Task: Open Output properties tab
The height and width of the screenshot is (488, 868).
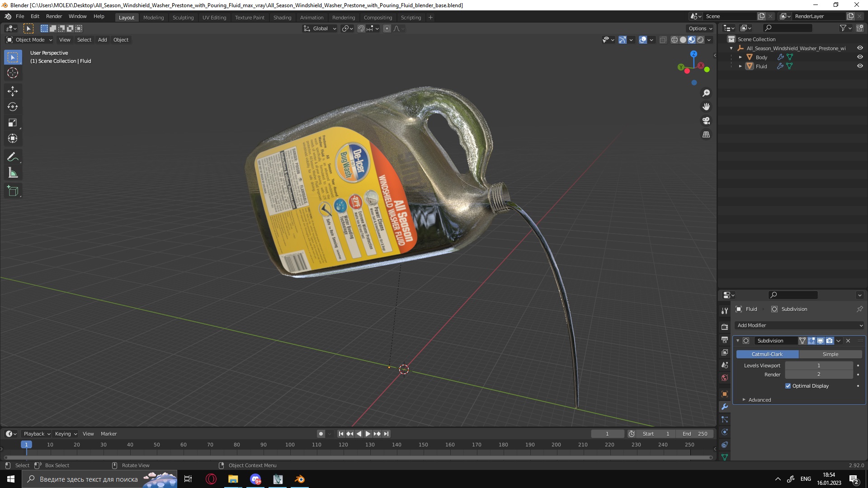Action: tap(725, 339)
